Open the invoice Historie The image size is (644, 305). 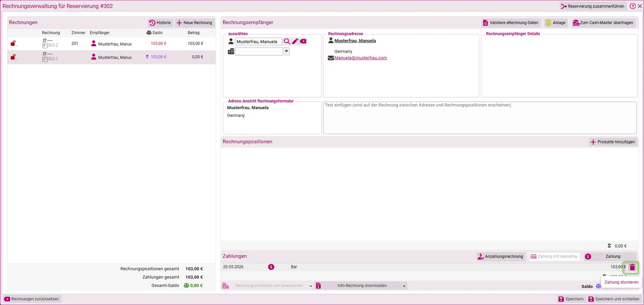(x=160, y=23)
